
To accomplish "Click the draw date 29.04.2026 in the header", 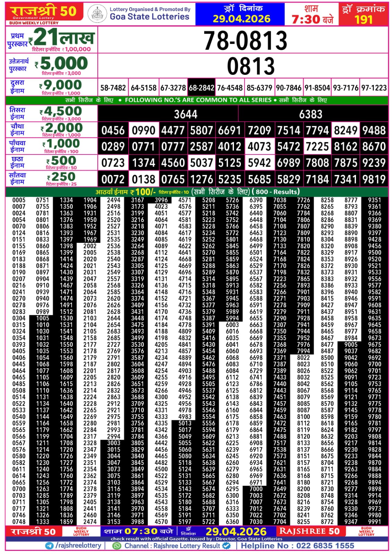I will [241, 19].
